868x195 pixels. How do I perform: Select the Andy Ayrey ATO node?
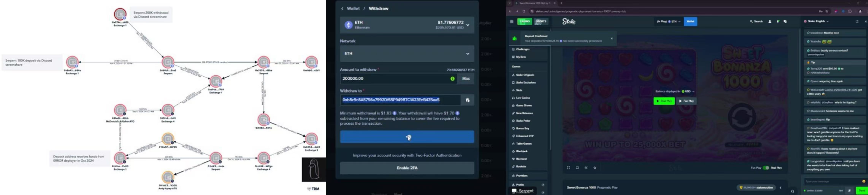pos(168,177)
